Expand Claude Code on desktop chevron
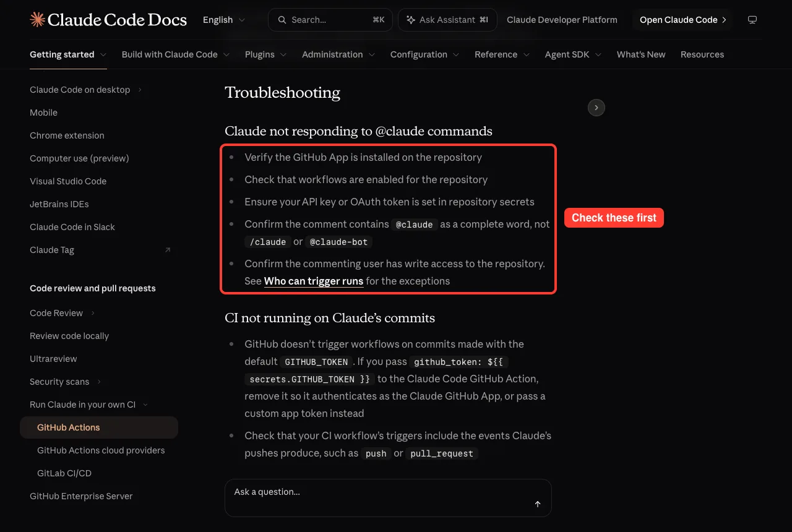792x532 pixels. point(140,90)
